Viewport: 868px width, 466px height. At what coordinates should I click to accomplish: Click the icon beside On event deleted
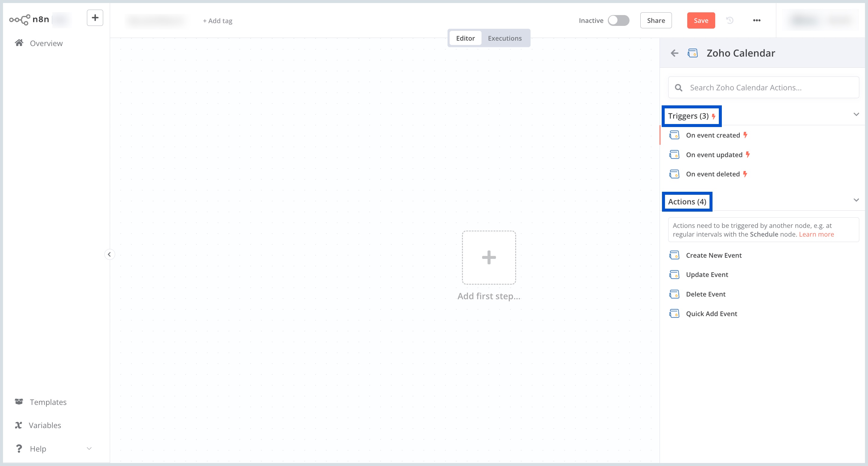[674, 174]
